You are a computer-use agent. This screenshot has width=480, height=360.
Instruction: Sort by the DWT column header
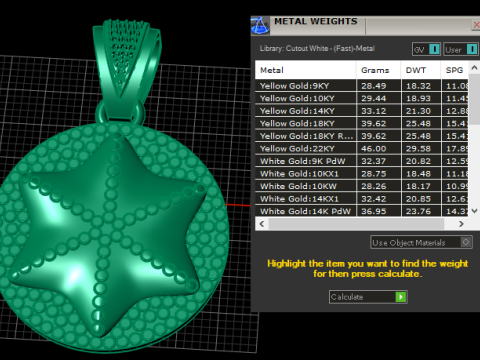[x=421, y=70]
